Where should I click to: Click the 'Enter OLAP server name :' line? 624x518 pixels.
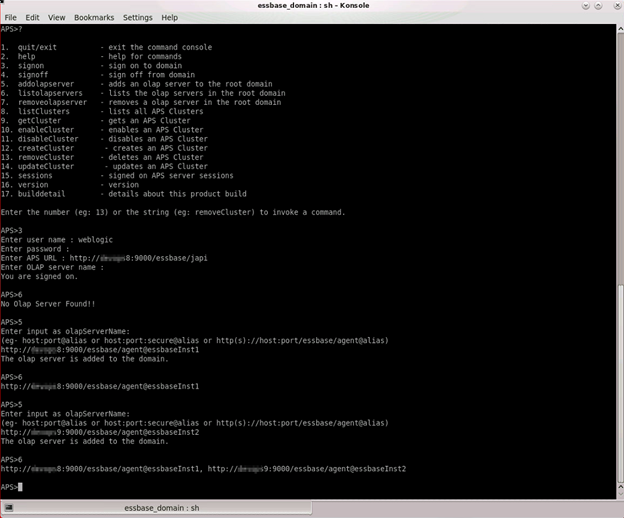[52, 267]
